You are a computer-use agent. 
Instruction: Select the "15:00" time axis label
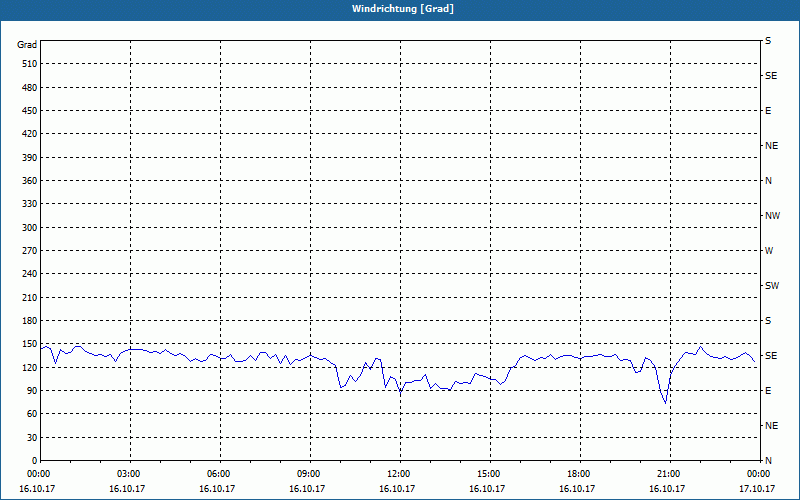click(x=490, y=473)
